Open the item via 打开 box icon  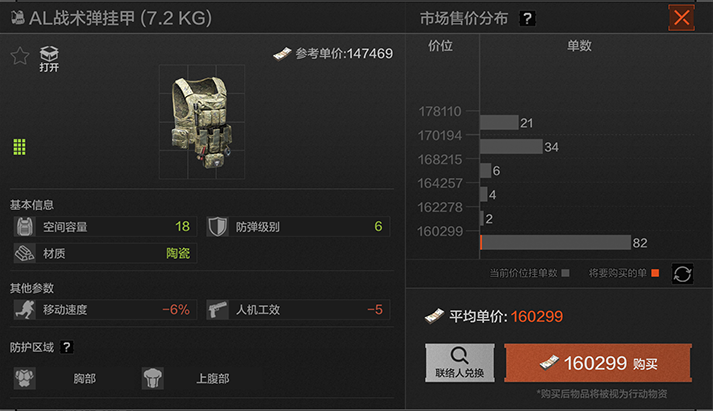tap(49, 59)
